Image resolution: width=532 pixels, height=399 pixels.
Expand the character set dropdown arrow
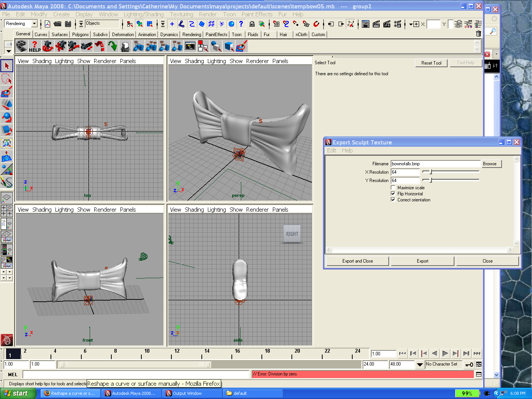coord(420,364)
